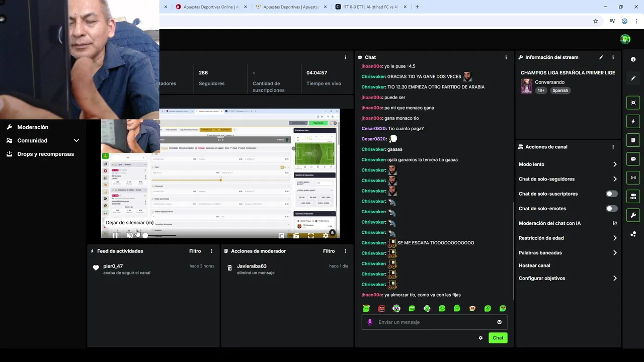Click the camera stream icon in right sidebar
The width and height of the screenshot is (644, 362).
click(633, 196)
